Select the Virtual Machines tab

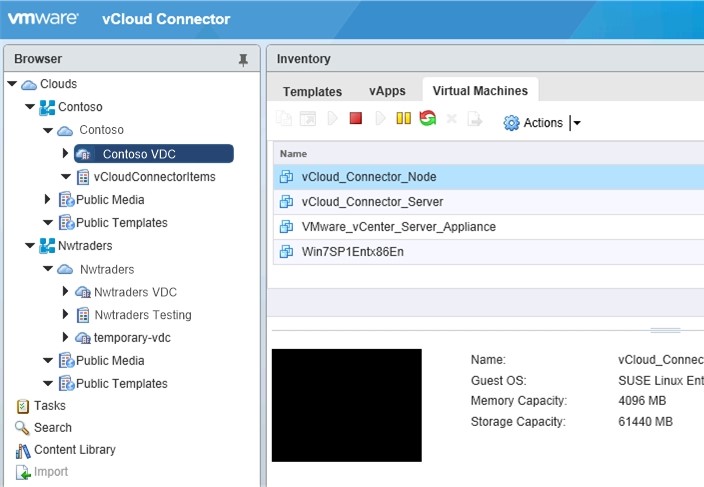(480, 91)
